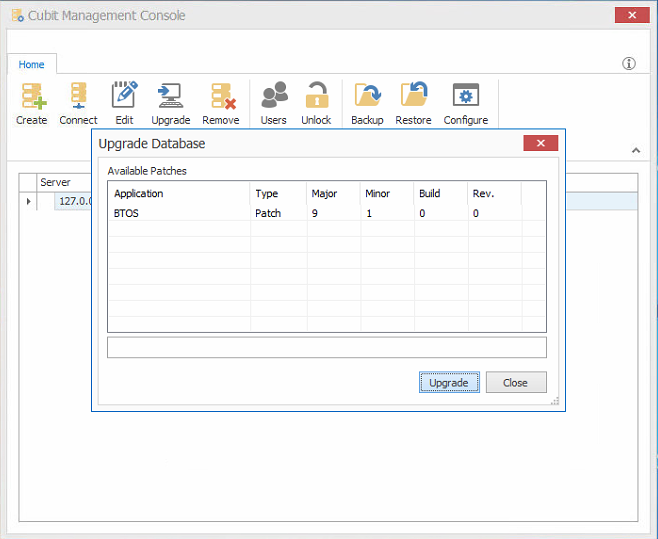Screen dimensions: 658x539
Task: Click the Restore folder icon
Action: point(413,97)
